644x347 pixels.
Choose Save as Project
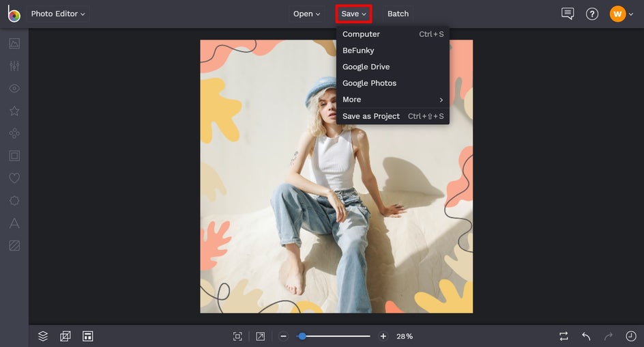click(393, 116)
